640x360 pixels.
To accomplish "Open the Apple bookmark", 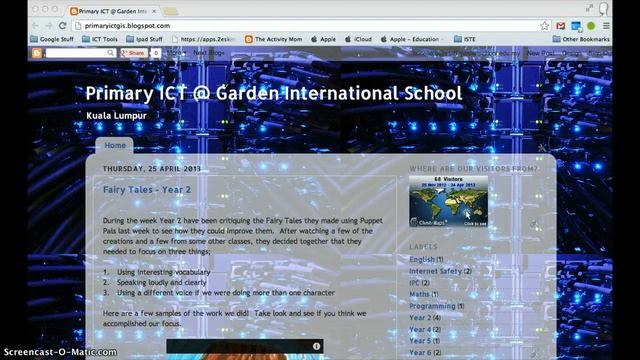I will click(x=323, y=39).
